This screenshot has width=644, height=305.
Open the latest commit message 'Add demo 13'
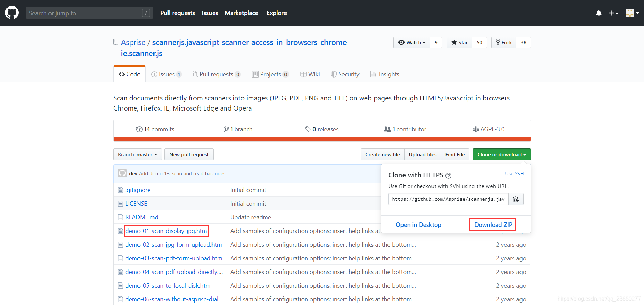(x=182, y=174)
